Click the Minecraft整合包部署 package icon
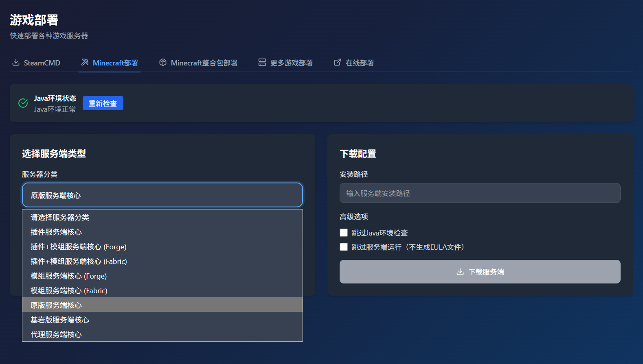The image size is (643, 364). coord(163,62)
